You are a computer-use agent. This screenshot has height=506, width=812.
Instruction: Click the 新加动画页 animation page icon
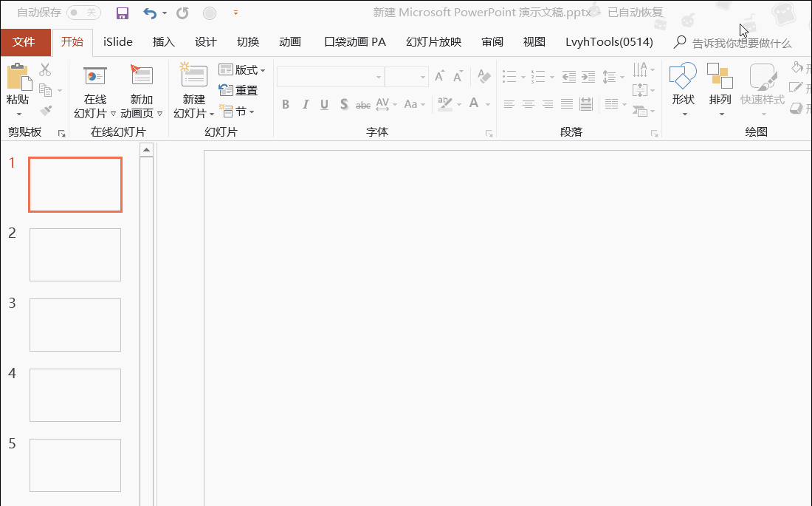pos(141,78)
